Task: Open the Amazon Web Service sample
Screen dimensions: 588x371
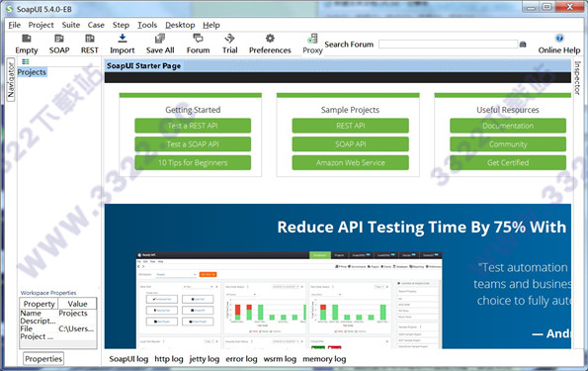Action: (350, 162)
